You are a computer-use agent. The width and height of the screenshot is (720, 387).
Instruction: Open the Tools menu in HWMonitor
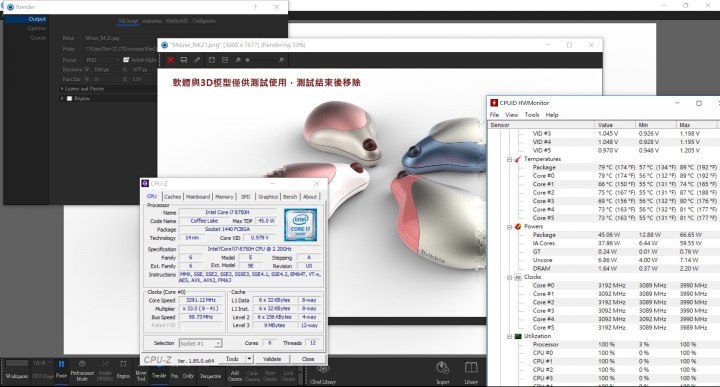coord(532,115)
